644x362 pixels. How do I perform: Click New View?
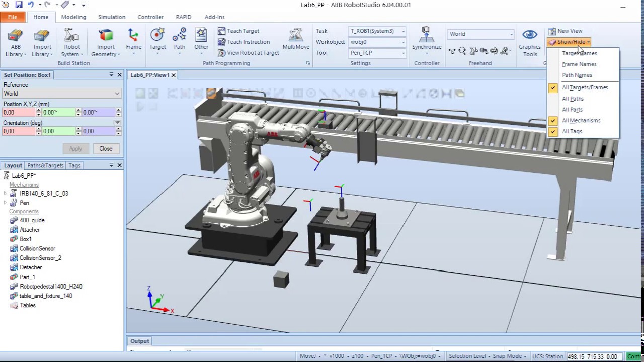565,31
